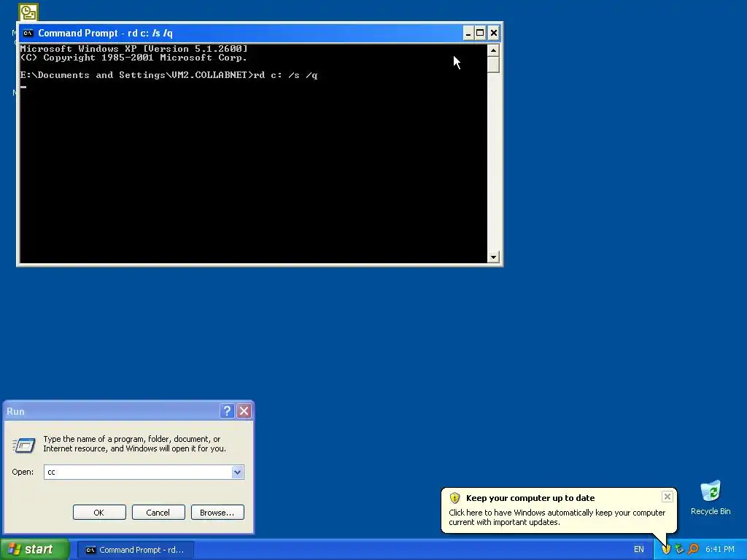Maximize the Command Prompt window

point(480,33)
